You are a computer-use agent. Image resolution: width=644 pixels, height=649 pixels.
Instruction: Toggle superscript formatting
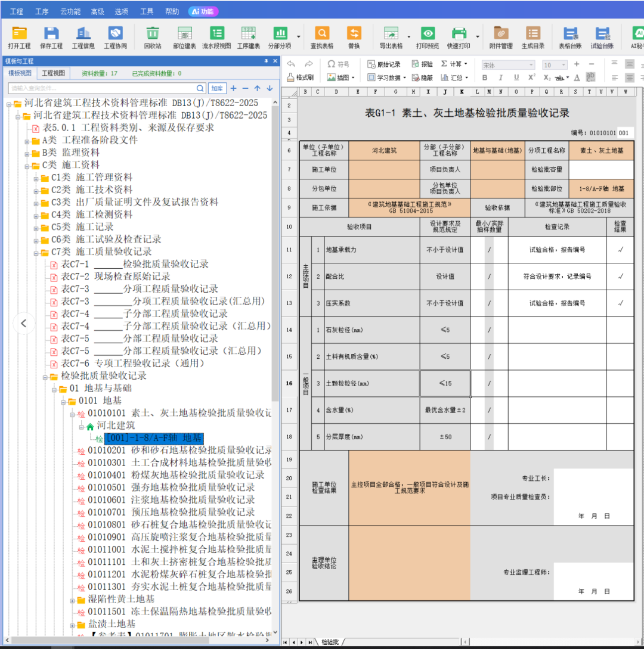coord(532,77)
